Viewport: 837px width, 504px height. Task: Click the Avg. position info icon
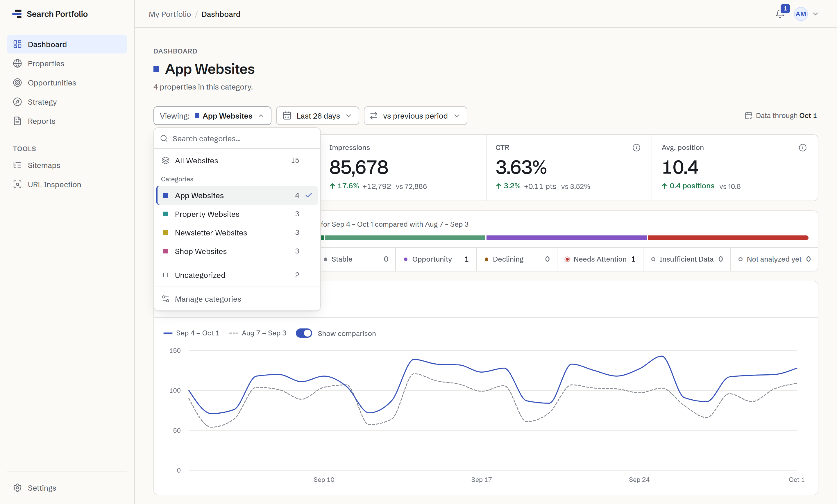802,147
